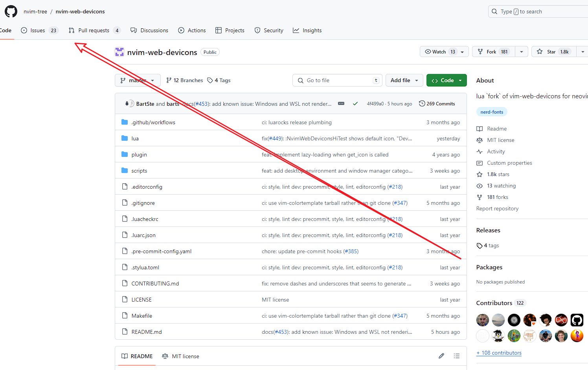This screenshot has height=370, width=588.
Task: Open the LICENSE file
Action: (x=141, y=300)
